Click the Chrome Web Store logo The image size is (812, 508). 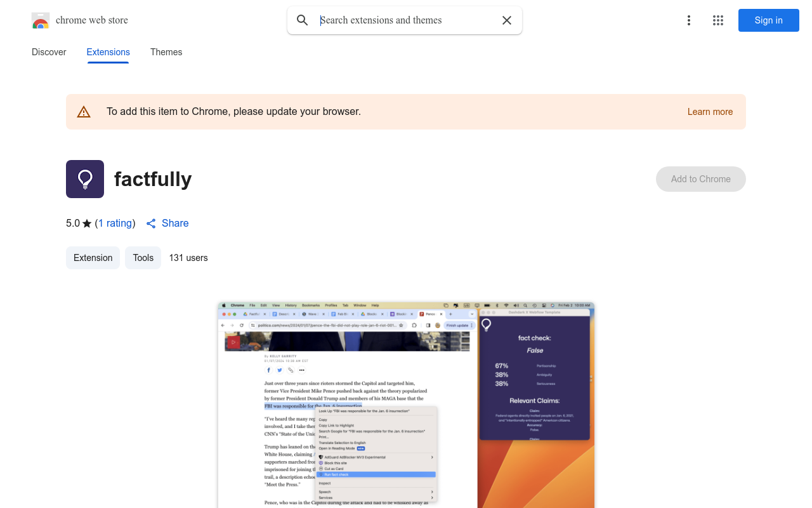41,20
